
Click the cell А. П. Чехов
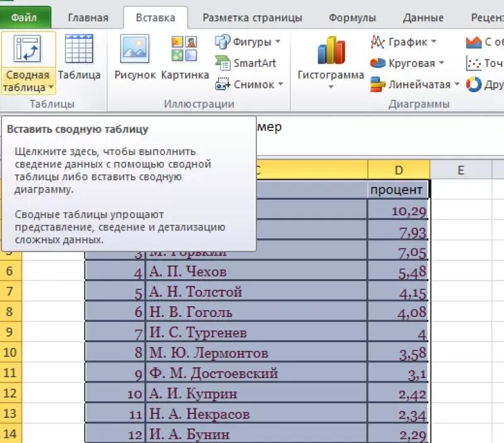(x=256, y=271)
